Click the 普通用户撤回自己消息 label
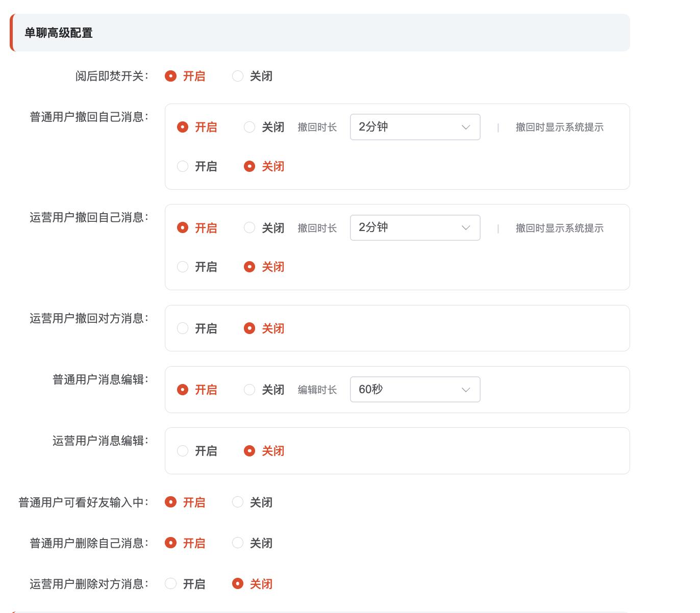Image resolution: width=700 pixels, height=613 pixels. (x=89, y=117)
